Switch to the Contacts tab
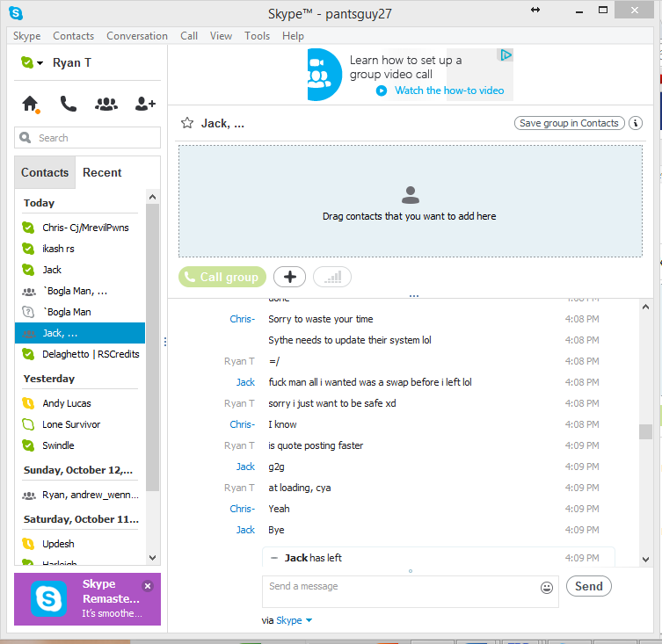Image resolution: width=662 pixels, height=644 pixels. pyautogui.click(x=45, y=172)
